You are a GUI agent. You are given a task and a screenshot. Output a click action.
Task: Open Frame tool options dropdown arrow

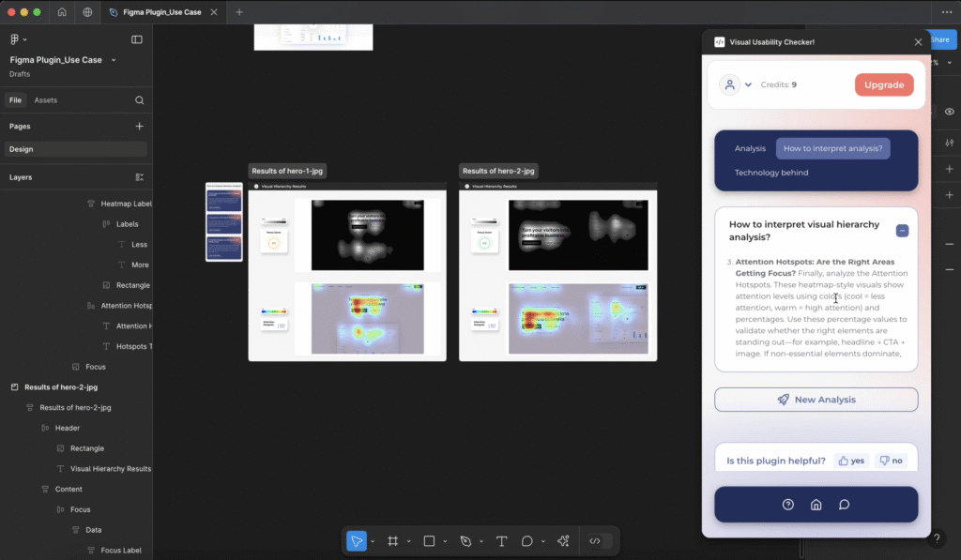[x=409, y=541]
